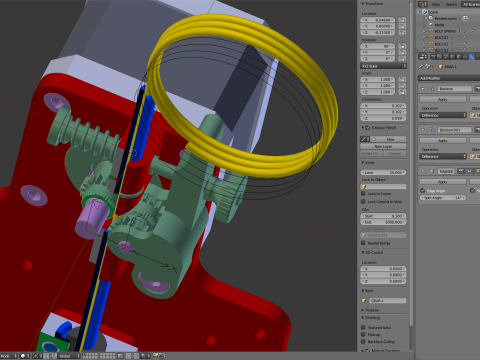Enable Lock Camera to View checkbox
The height and width of the screenshot is (360, 480).
pyautogui.click(x=364, y=202)
